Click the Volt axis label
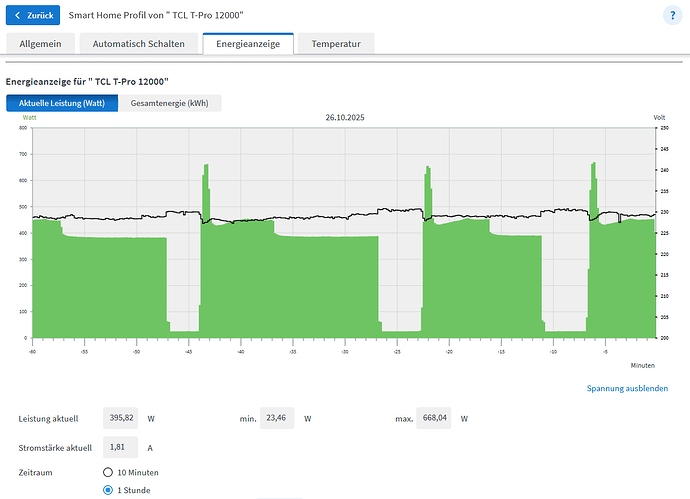 659,118
